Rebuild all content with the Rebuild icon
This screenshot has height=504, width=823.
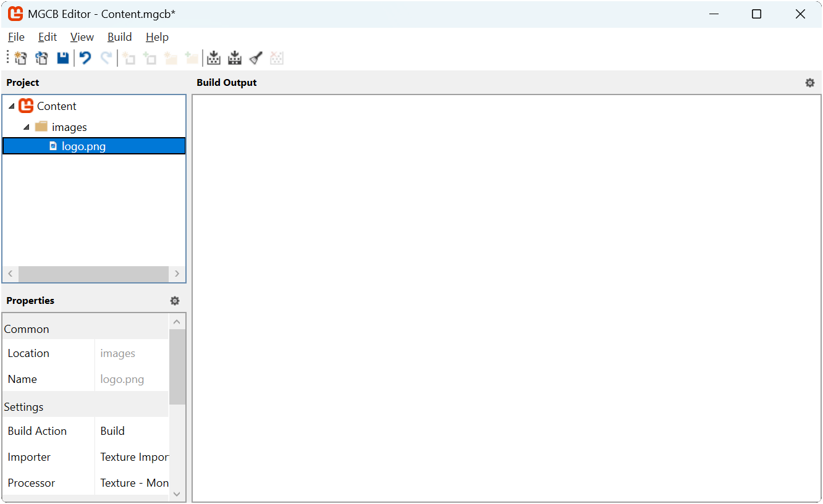tap(235, 57)
